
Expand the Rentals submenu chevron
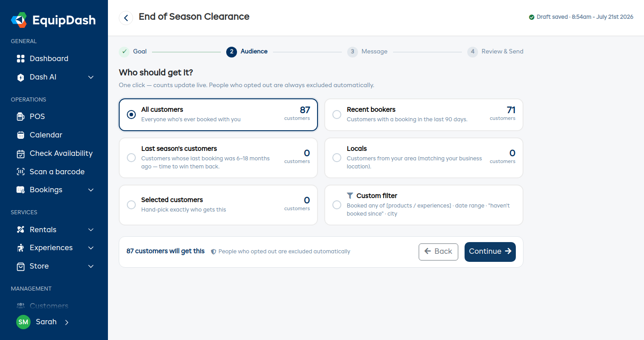pyautogui.click(x=91, y=230)
